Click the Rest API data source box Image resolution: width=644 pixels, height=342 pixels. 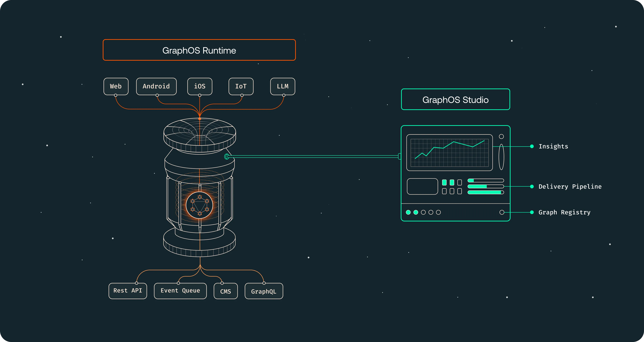(128, 291)
